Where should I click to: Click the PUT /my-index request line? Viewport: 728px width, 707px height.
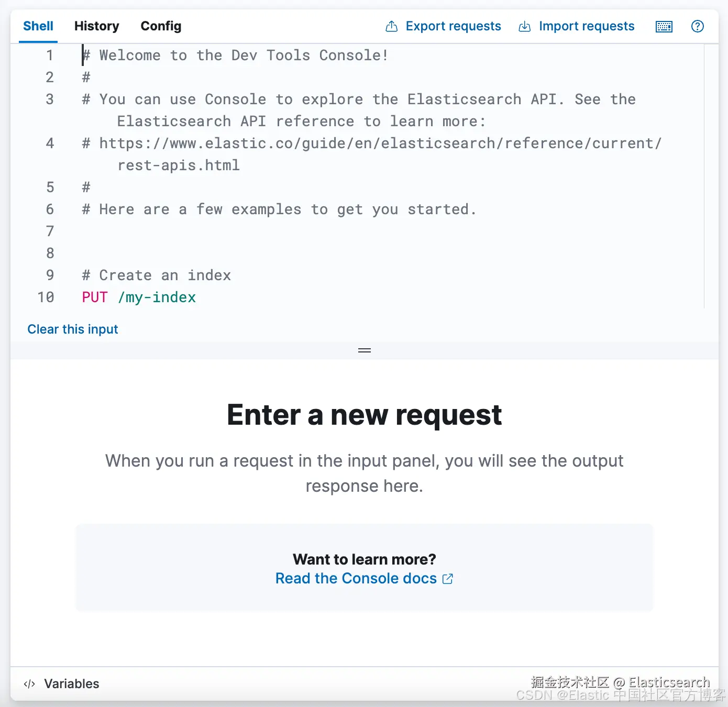click(139, 297)
